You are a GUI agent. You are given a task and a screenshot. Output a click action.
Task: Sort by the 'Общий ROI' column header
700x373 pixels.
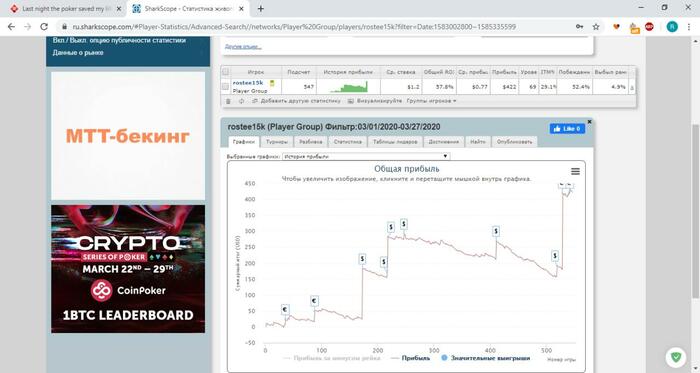[x=439, y=72]
